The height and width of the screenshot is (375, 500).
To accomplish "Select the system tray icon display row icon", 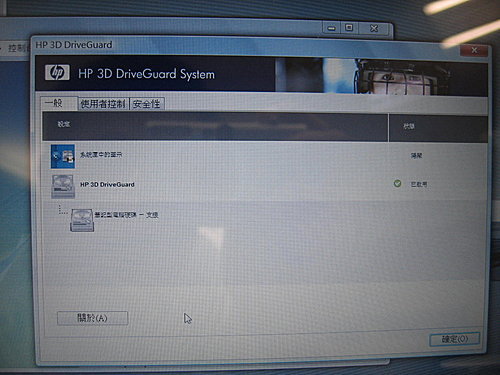I will pyautogui.click(x=63, y=156).
